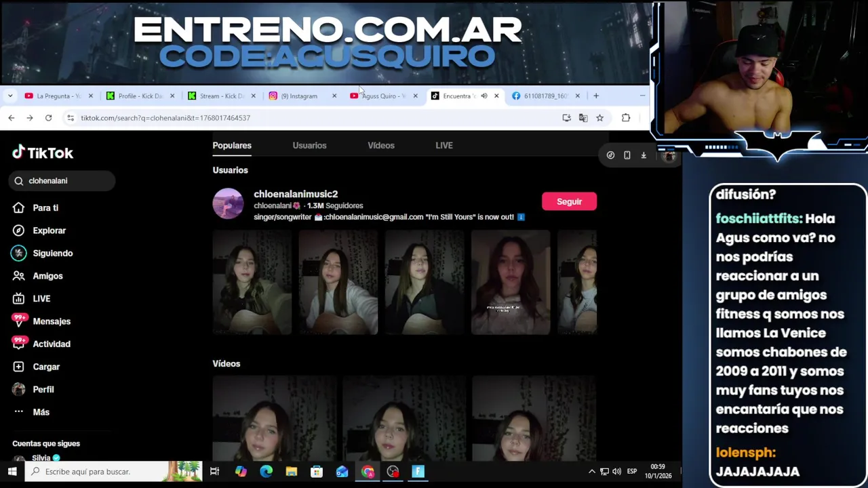Image resolution: width=868 pixels, height=488 pixels.
Task: Open first video thumbnail under chloenalanimusic2
Action: click(252, 282)
